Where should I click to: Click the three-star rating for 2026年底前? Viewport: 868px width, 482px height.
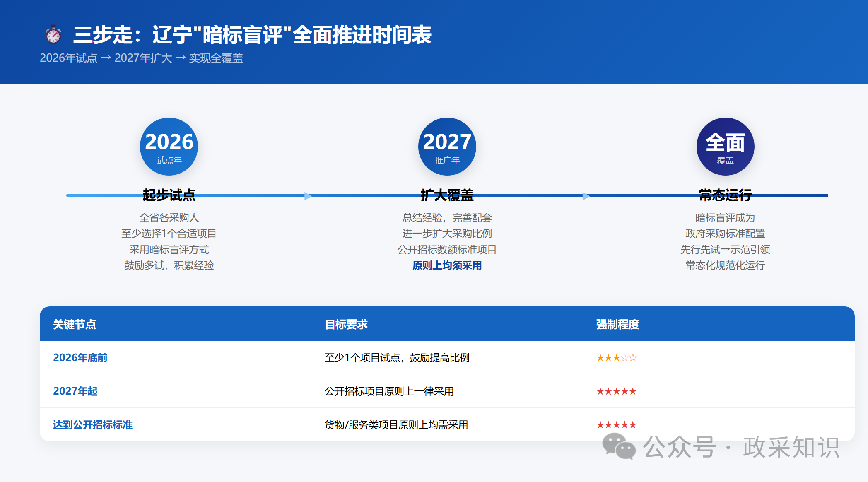click(617, 358)
